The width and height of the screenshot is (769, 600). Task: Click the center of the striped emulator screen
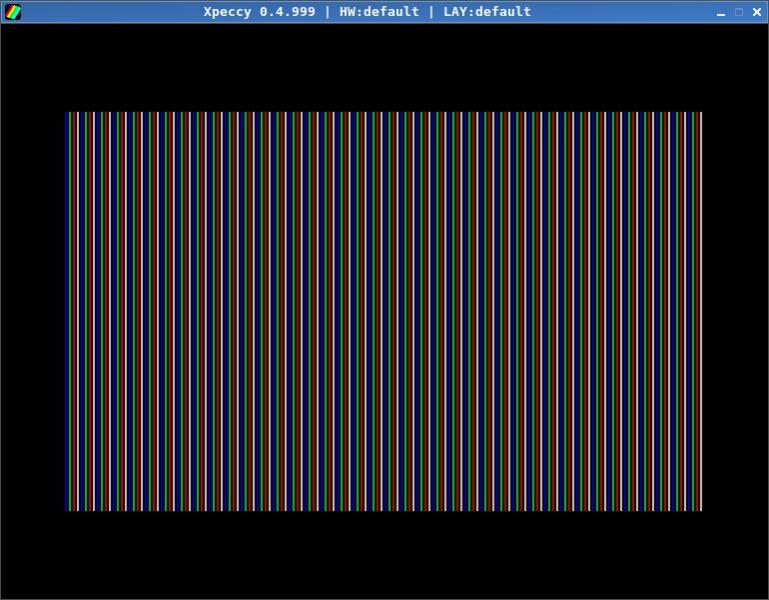384,311
